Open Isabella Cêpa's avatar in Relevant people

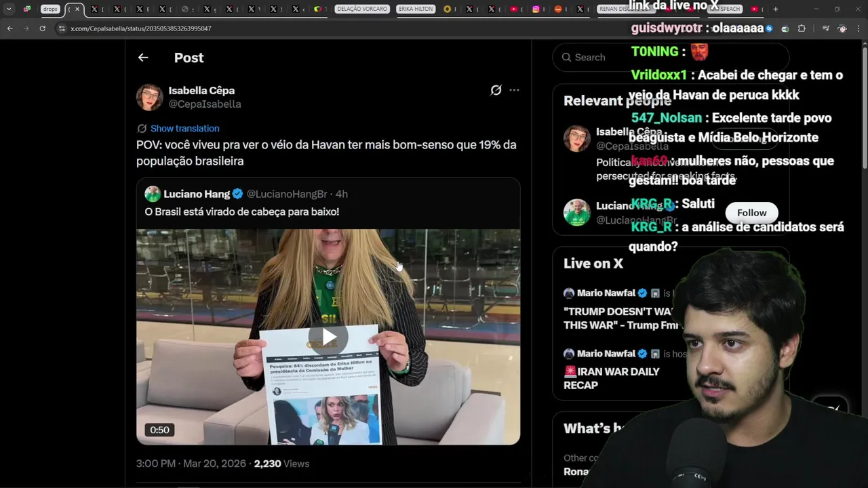pos(576,138)
